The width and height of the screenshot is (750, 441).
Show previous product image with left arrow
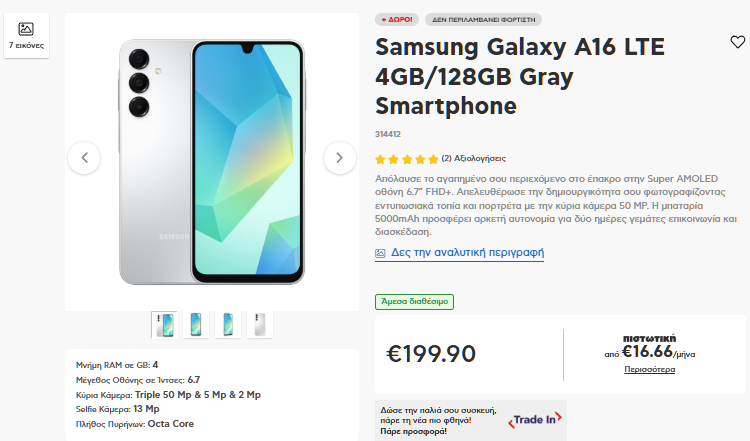coord(84,158)
